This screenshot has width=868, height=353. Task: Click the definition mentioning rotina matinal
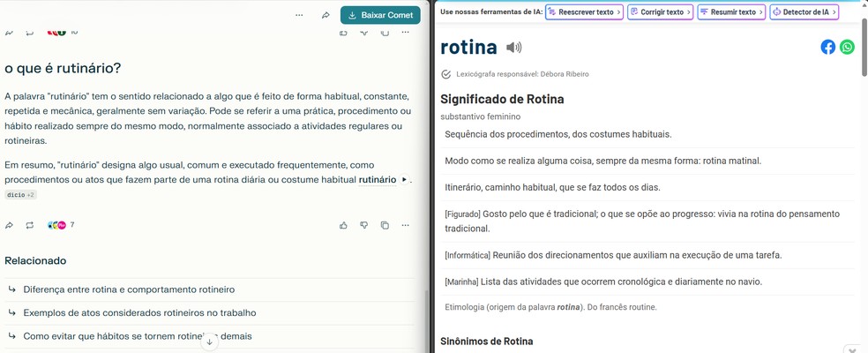coord(602,161)
